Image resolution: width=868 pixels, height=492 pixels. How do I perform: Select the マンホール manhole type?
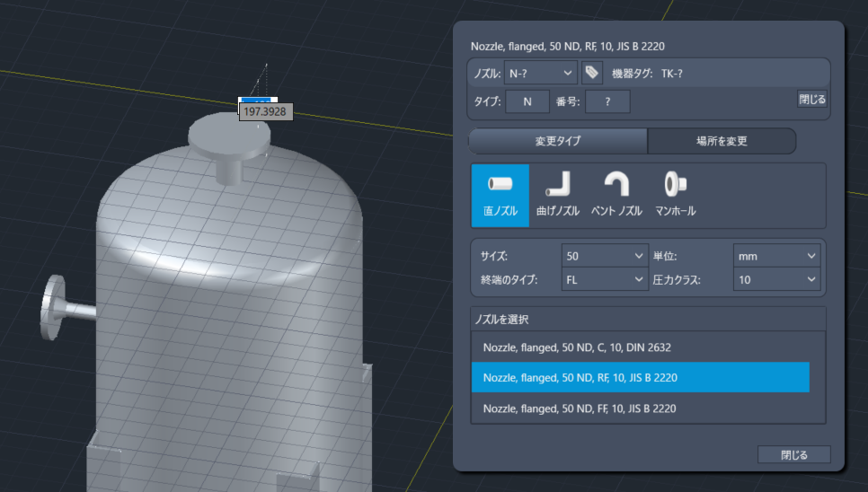point(676,195)
